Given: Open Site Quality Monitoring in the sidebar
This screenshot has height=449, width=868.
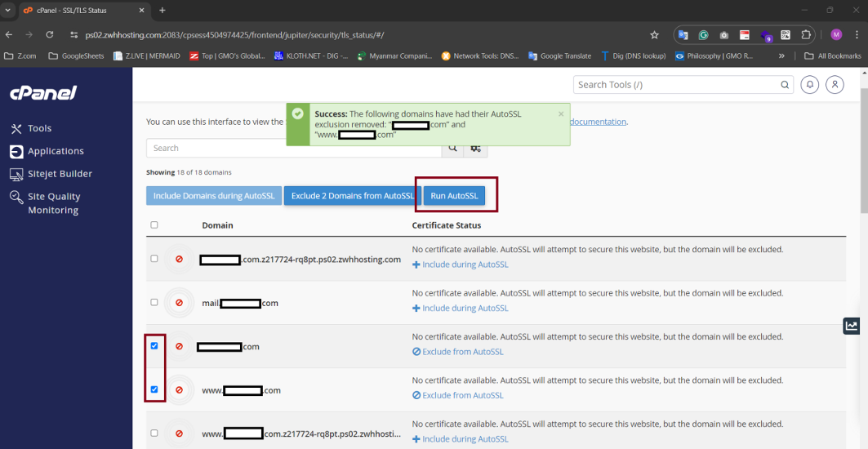Looking at the screenshot, I should (46, 203).
